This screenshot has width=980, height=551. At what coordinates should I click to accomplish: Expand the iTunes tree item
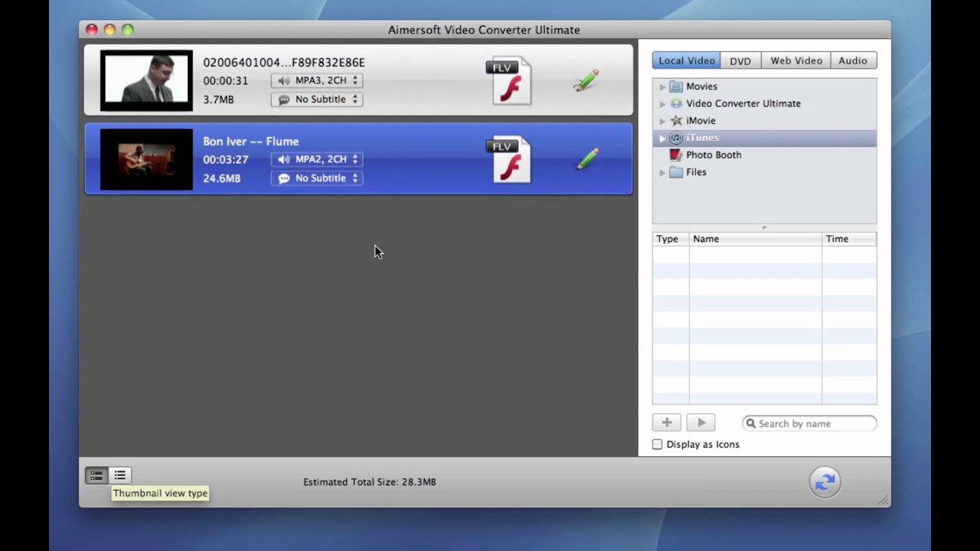click(x=662, y=138)
